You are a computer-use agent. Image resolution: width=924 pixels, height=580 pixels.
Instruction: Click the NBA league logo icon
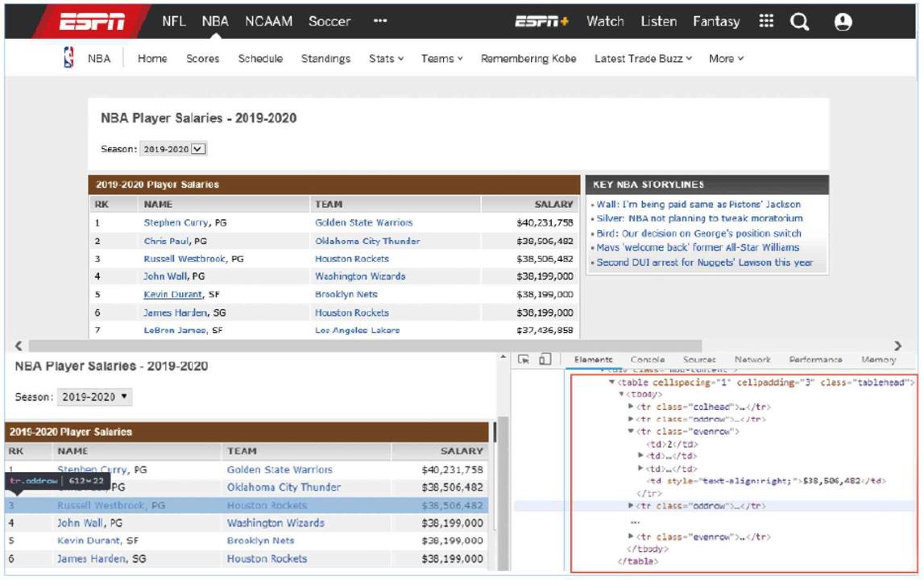pyautogui.click(x=68, y=58)
